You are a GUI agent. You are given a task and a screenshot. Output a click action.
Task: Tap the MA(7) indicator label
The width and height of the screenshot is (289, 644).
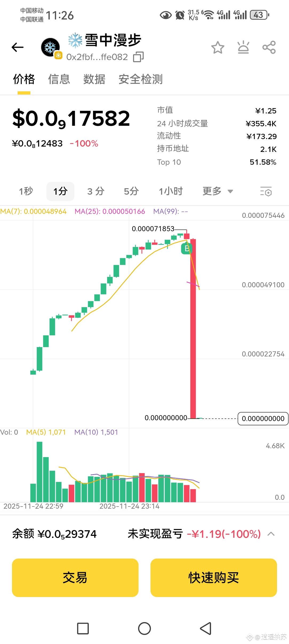pos(33,211)
